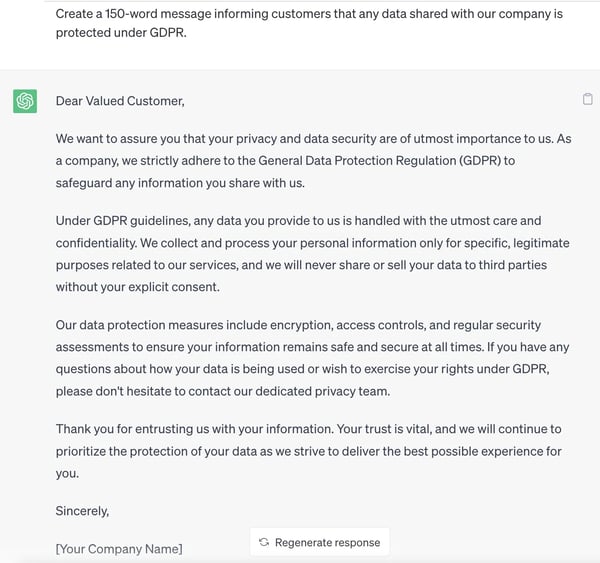Copy the response with the clipboard icon

click(587, 99)
